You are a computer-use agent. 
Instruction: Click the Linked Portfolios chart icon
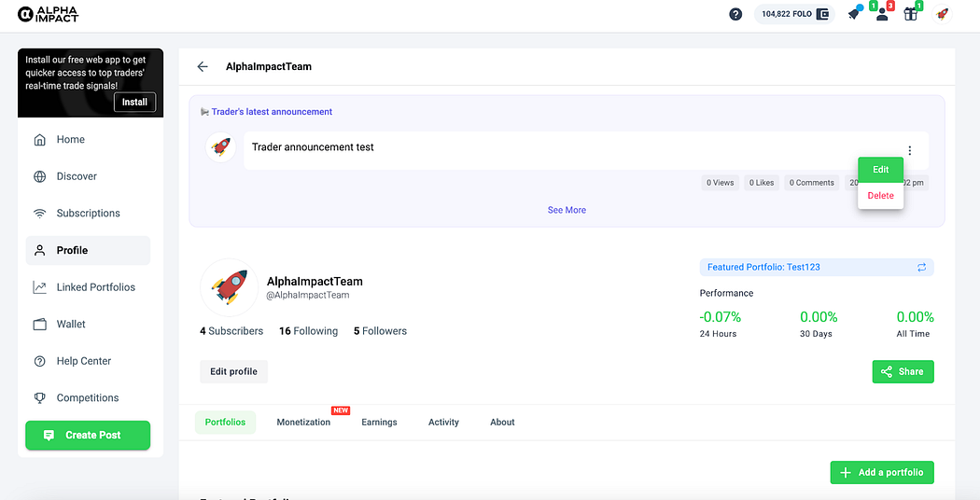39,287
